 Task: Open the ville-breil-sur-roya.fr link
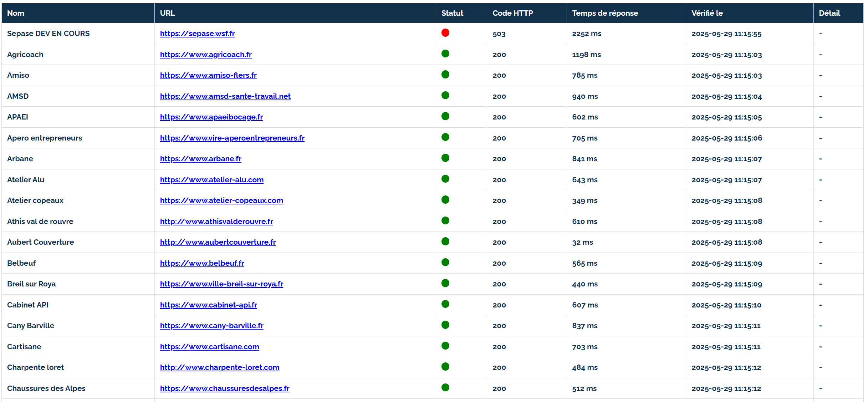point(221,284)
